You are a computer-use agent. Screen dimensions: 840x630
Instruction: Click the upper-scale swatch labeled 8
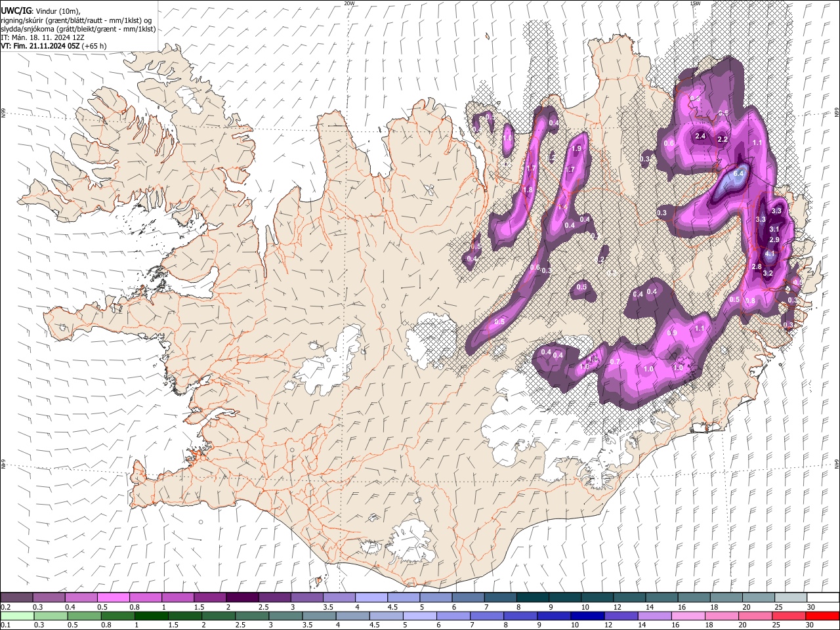(533, 598)
